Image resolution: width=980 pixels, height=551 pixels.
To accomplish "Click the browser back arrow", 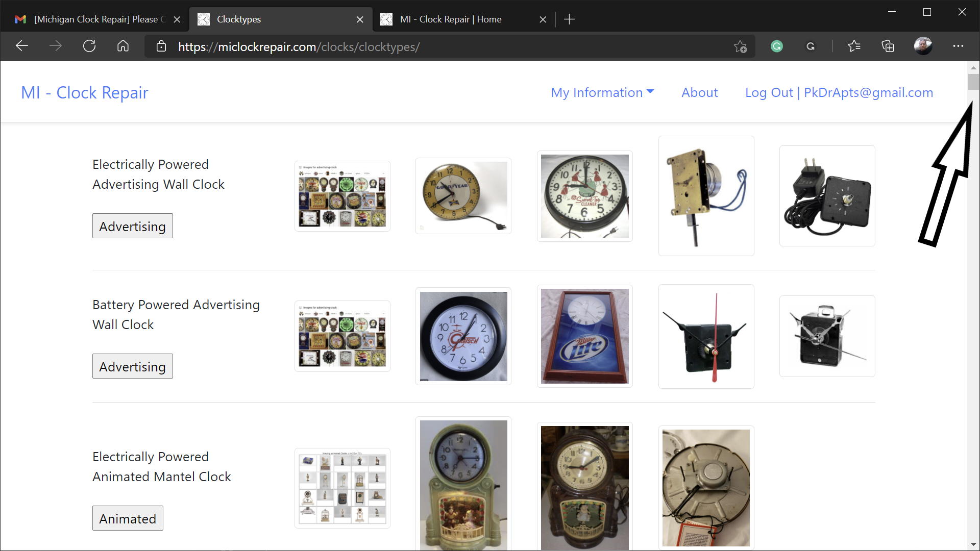I will point(21,46).
